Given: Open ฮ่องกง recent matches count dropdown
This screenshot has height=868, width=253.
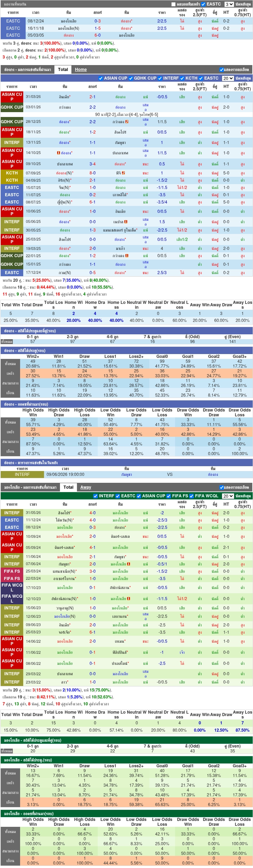Looking at the screenshot, I should pyautogui.click(x=228, y=78).
